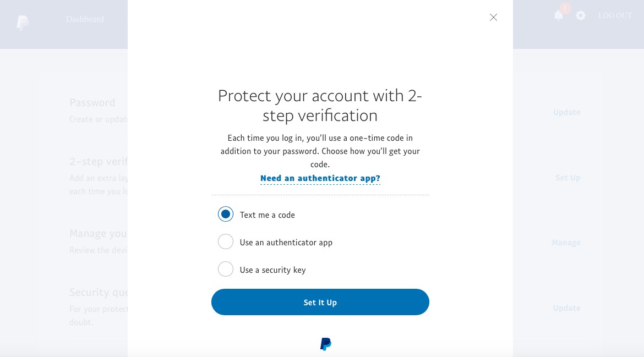644x357 pixels.
Task: Click the red notification badge
Action: 565,8
